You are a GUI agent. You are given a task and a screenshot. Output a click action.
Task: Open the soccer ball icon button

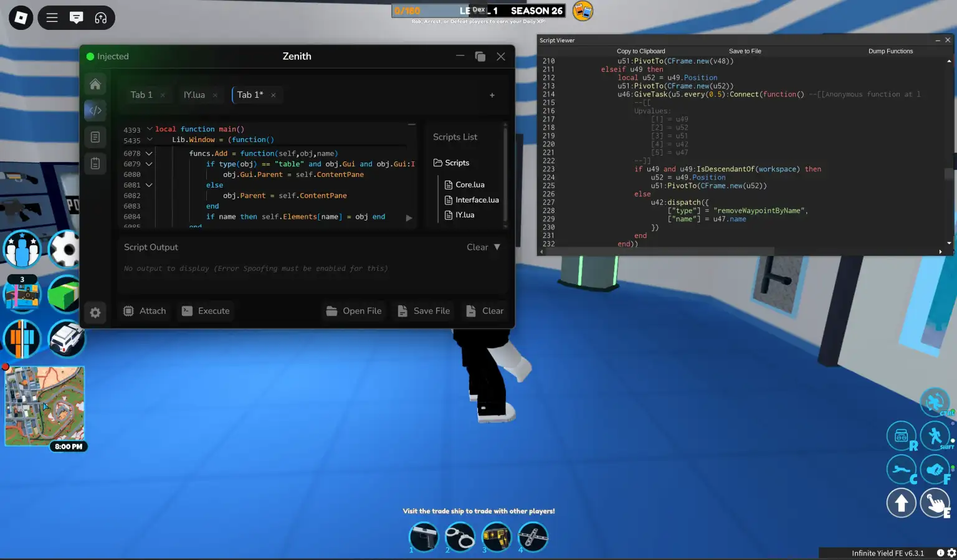64,249
